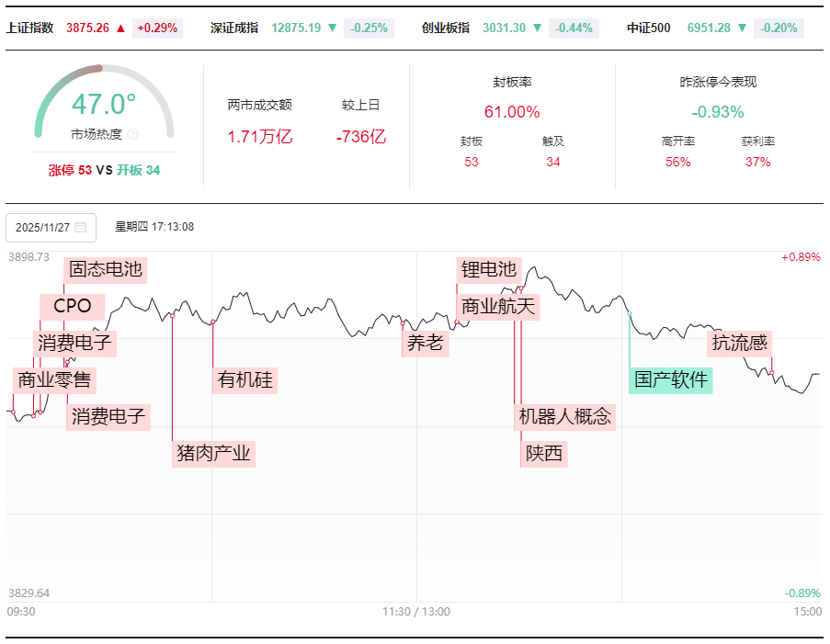Click the 锂电池 sector label
Viewport: 830px width, 644px height.
(x=489, y=269)
